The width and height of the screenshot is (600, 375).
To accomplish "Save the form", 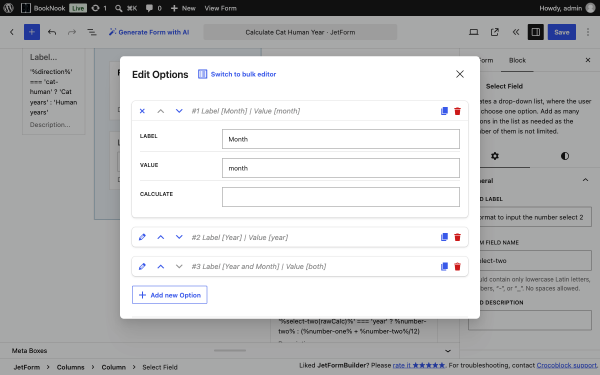I will 562,32.
